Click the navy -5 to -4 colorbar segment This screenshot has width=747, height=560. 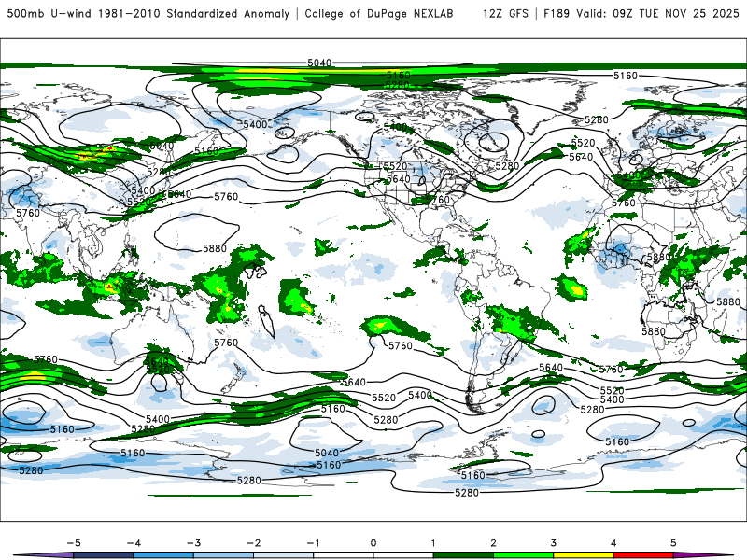(x=104, y=555)
